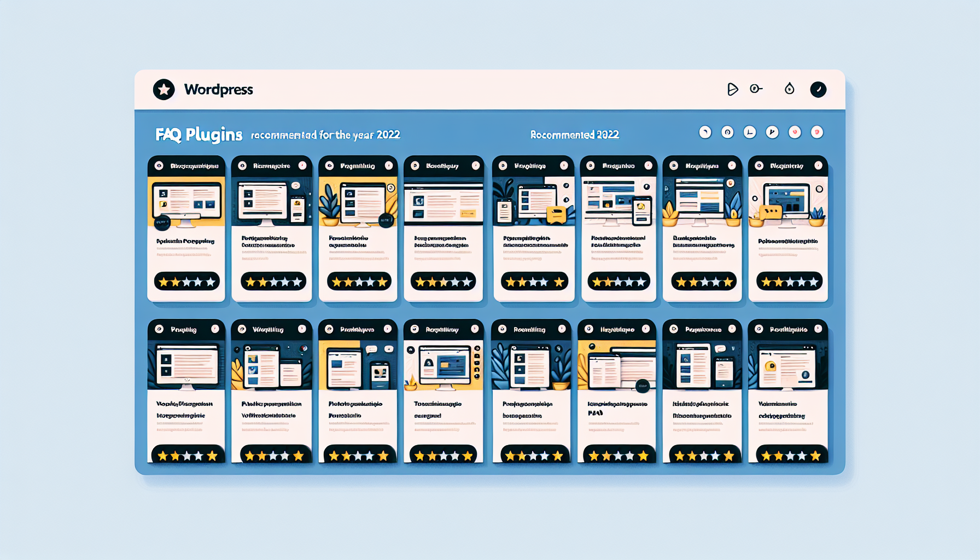Click star rating on last top-row card
The height and width of the screenshot is (560, 980).
pos(790,282)
